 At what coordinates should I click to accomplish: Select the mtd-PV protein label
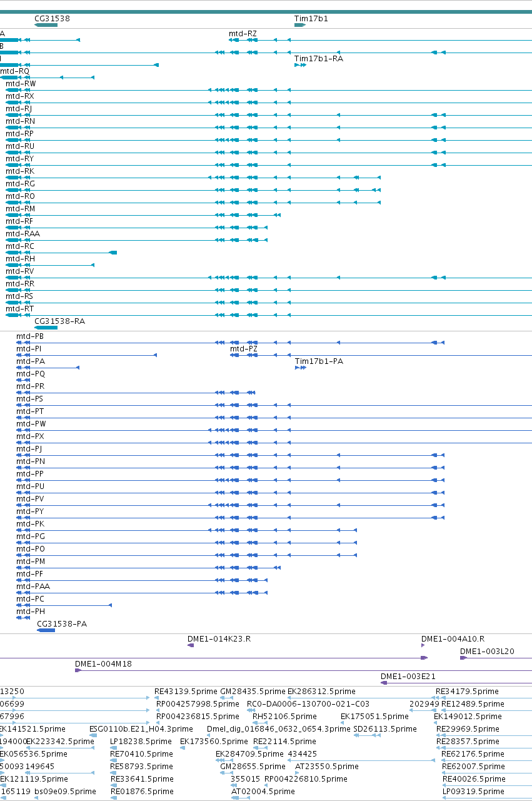point(30,499)
